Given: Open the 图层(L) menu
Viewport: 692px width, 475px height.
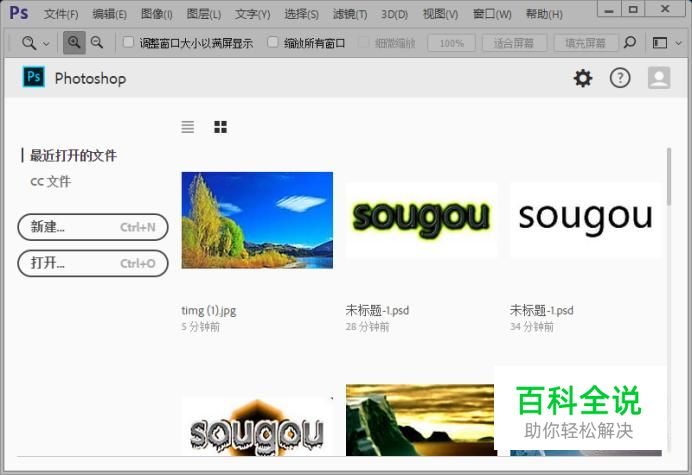Looking at the screenshot, I should tap(204, 15).
